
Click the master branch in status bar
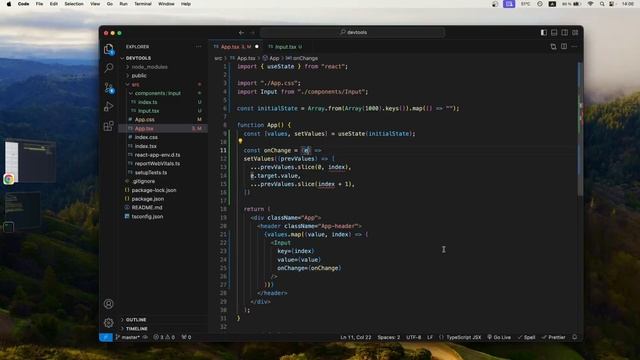pyautogui.click(x=128, y=337)
